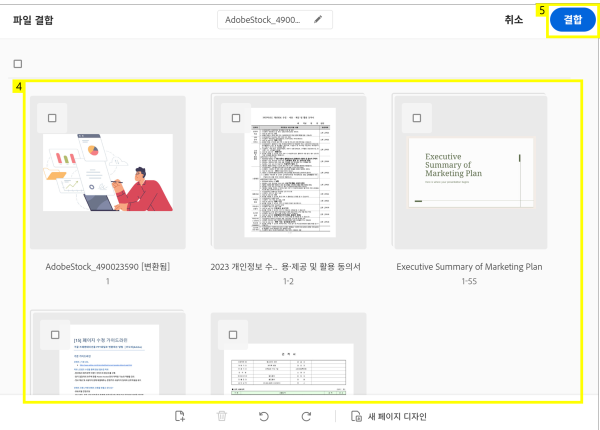This screenshot has height=430, width=600.
Task: Click the rotate clockwise icon
Action: (x=306, y=416)
